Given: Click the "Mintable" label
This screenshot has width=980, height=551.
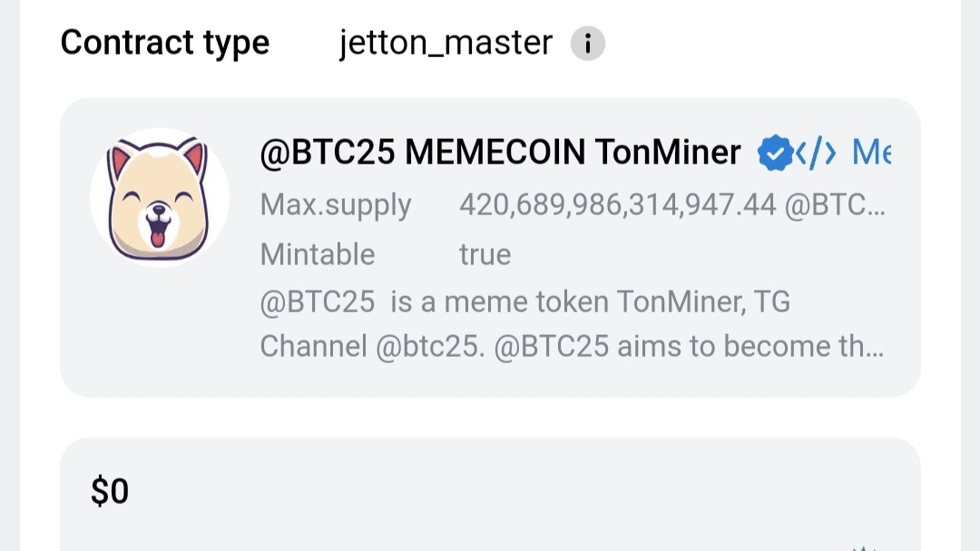Looking at the screenshot, I should point(318,254).
